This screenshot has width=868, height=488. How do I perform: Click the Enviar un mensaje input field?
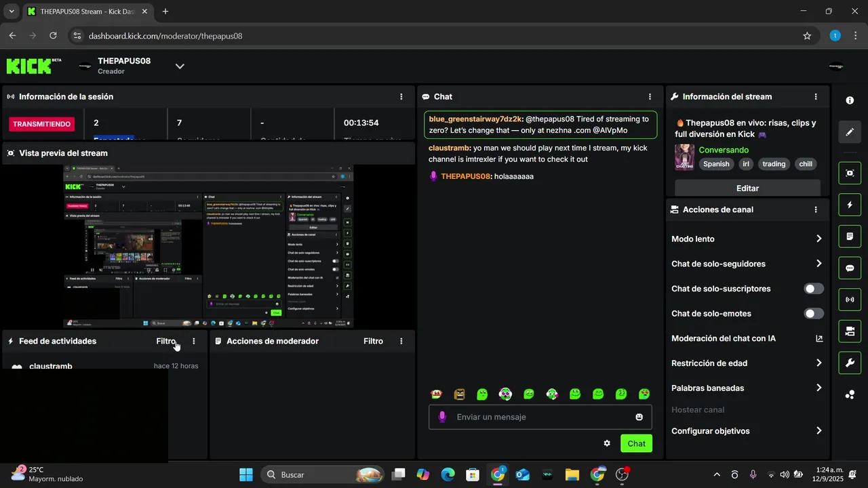tap(540, 417)
